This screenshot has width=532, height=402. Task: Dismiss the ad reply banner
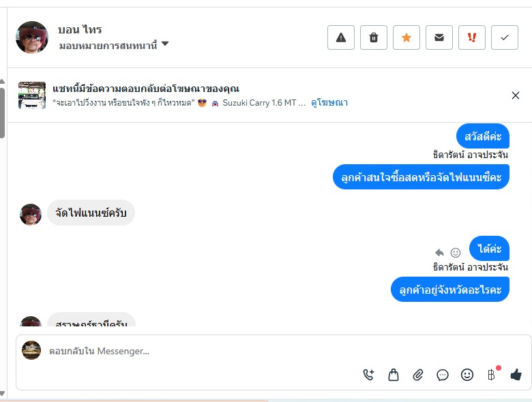(516, 95)
